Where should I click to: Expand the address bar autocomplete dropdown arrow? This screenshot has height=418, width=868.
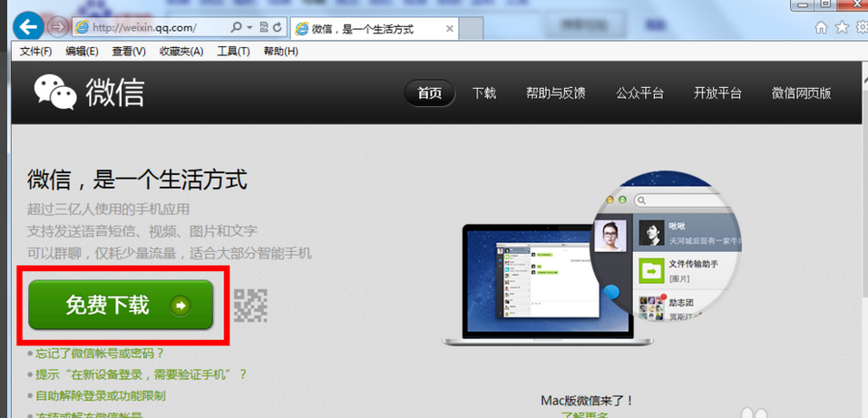(249, 27)
